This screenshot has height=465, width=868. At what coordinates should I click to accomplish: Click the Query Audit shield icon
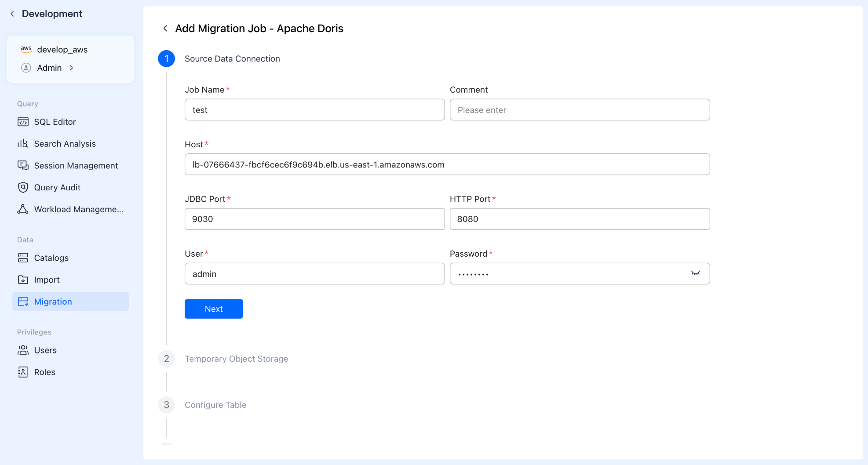point(23,187)
